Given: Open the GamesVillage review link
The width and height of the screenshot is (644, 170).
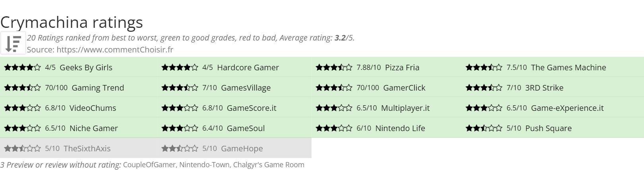Looking at the screenshot, I should click(x=246, y=88).
